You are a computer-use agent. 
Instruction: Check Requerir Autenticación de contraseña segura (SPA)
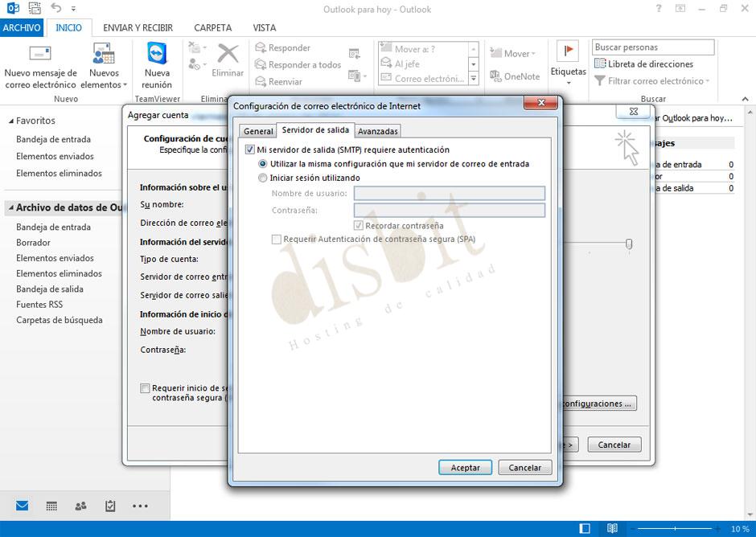point(277,240)
